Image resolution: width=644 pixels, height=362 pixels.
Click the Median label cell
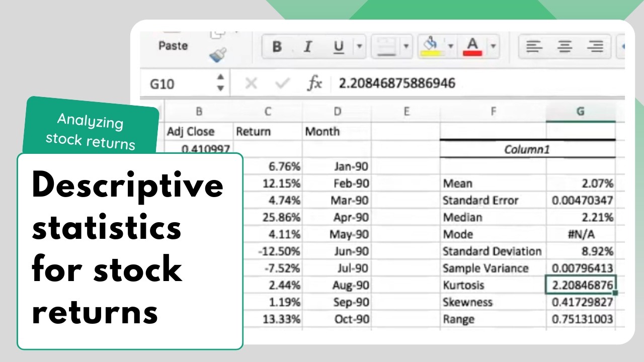coord(493,217)
